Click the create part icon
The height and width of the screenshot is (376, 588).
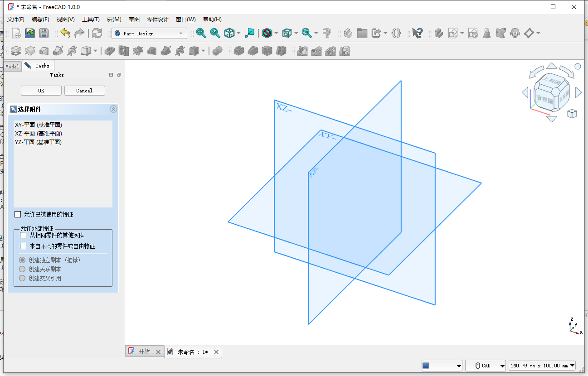pyautogui.click(x=348, y=33)
